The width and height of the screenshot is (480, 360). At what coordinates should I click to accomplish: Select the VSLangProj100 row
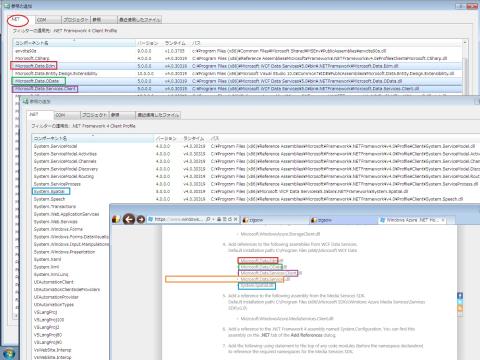[71, 320]
